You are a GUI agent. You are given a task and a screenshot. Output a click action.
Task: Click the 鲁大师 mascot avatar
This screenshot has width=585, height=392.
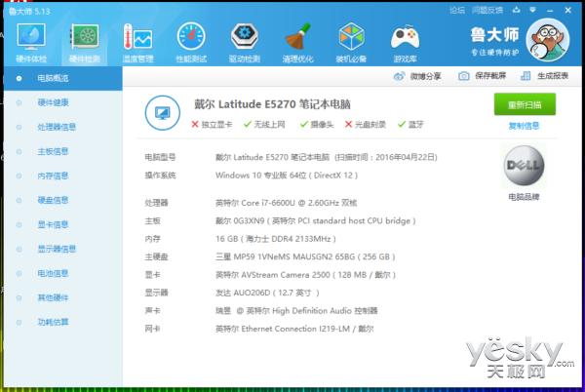click(x=548, y=40)
